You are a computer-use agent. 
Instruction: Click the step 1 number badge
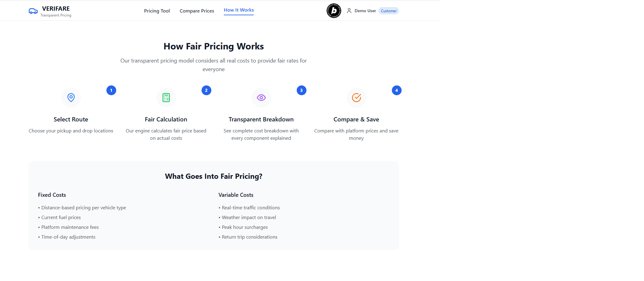[111, 90]
